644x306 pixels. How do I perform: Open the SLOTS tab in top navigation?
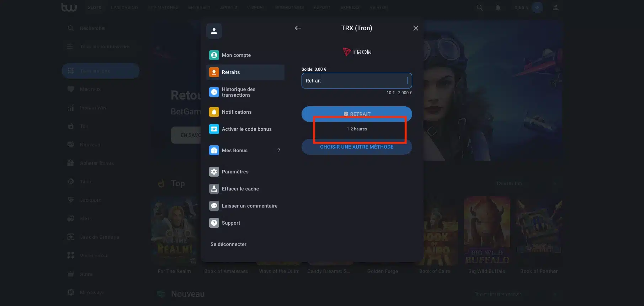pyautogui.click(x=95, y=7)
